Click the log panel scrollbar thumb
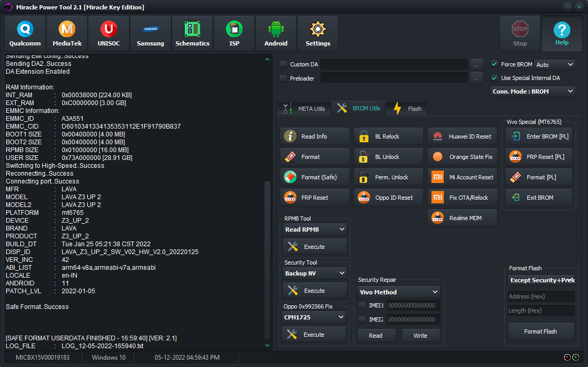 tap(268, 260)
